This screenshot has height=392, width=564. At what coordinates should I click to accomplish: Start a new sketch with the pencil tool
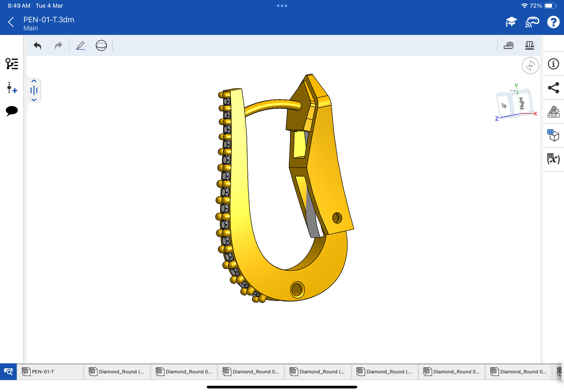pos(80,46)
